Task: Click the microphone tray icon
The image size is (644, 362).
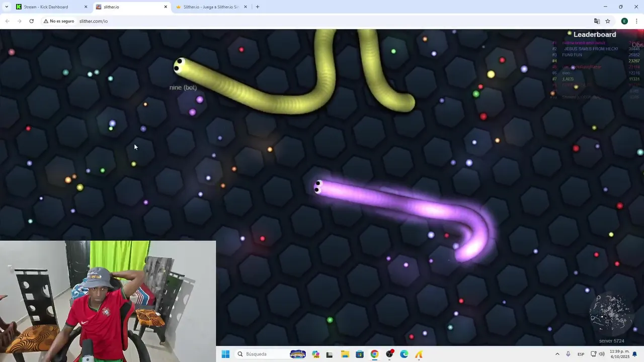Action: pos(568,354)
